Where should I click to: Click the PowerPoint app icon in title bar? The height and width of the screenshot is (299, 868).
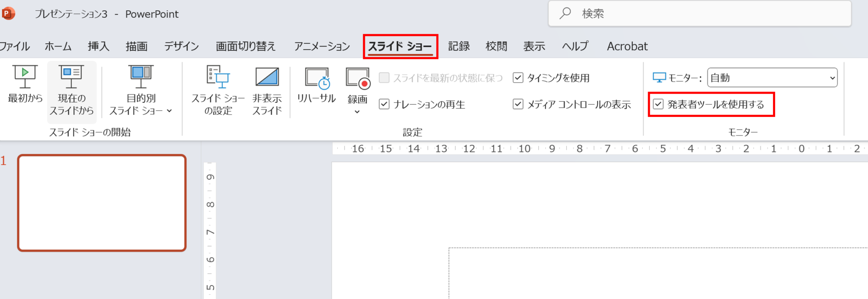click(x=8, y=14)
